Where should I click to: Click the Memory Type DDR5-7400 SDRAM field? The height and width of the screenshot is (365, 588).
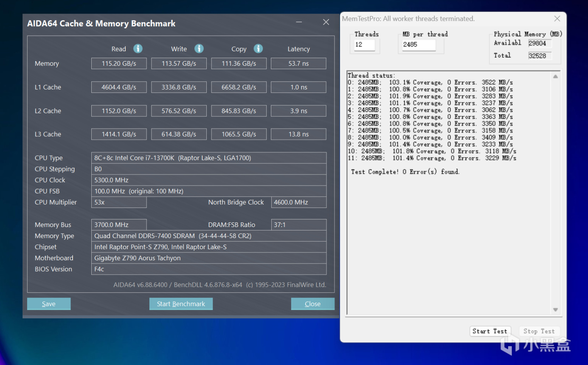(209, 236)
